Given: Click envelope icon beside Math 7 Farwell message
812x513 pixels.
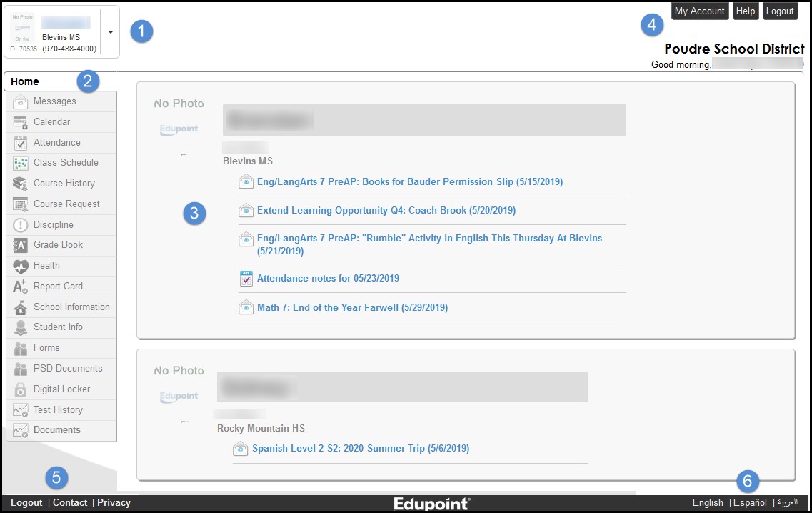Looking at the screenshot, I should 246,307.
